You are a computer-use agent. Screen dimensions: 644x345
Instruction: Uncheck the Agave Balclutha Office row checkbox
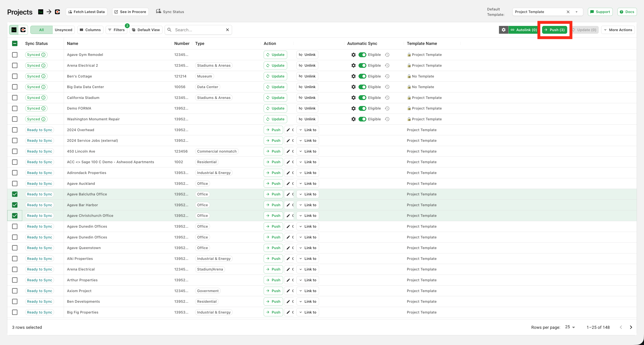15,194
